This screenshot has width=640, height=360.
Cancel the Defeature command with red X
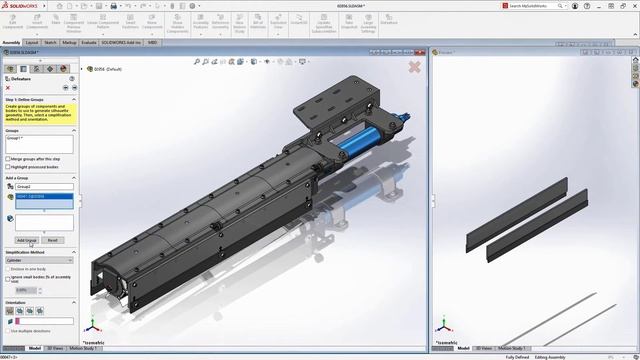8,88
